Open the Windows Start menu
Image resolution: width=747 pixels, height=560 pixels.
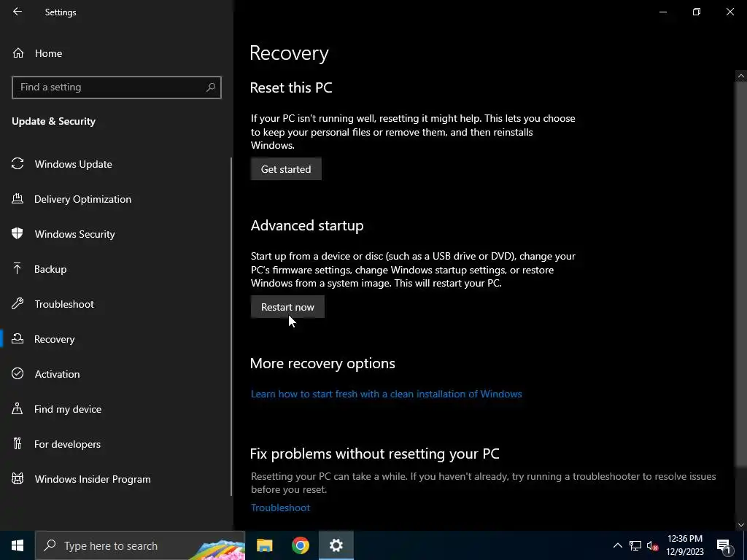pos(18,545)
